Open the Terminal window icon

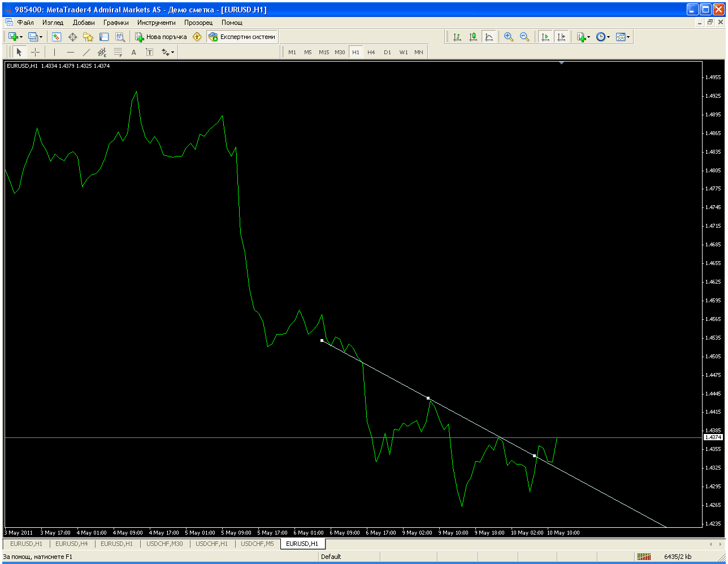point(104,37)
